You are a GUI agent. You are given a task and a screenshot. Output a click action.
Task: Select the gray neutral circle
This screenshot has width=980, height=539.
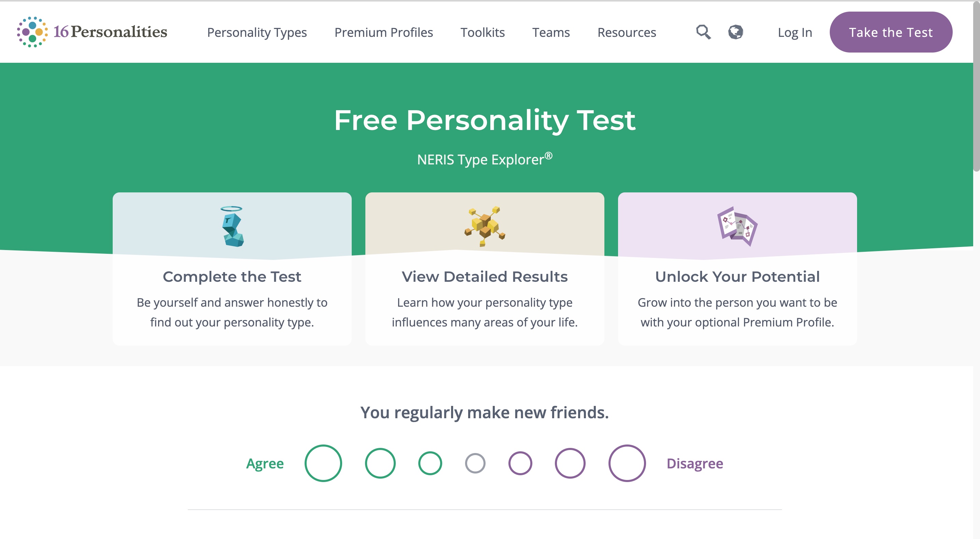(475, 463)
